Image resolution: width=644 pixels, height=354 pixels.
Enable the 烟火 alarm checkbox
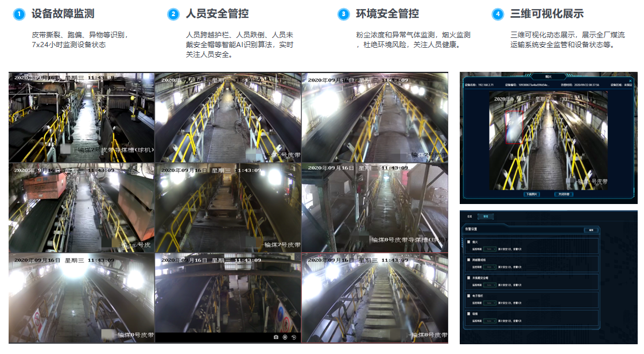468,243
